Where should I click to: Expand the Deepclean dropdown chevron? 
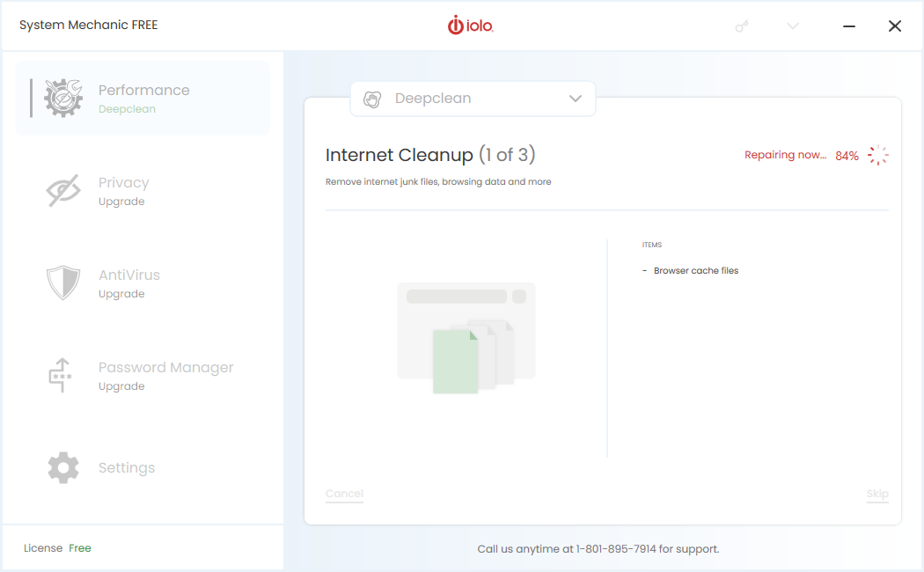[x=576, y=99]
